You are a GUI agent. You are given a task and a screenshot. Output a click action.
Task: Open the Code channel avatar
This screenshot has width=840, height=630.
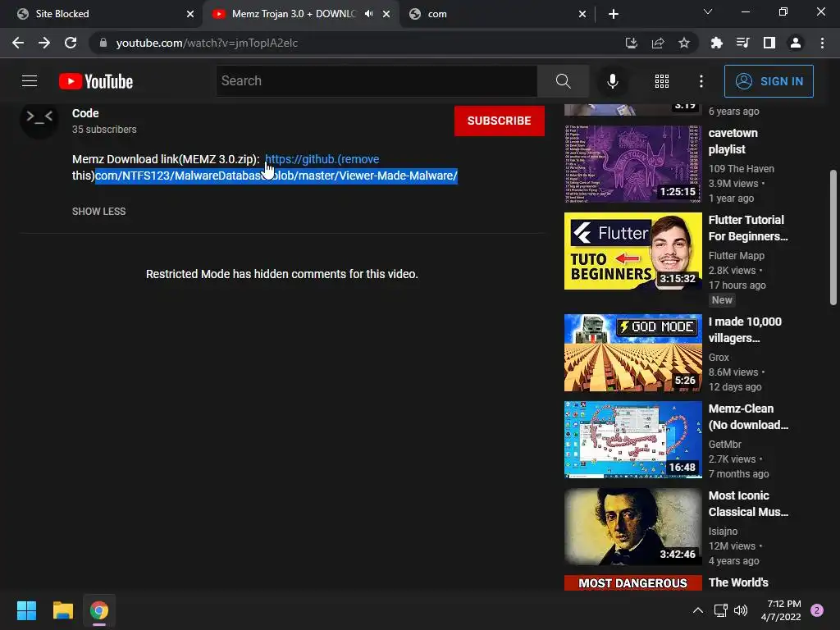pos(39,119)
